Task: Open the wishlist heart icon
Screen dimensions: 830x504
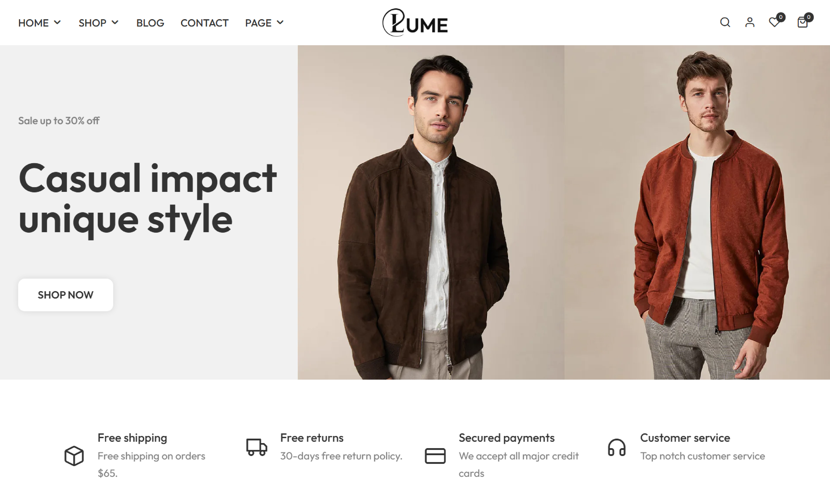Action: 774,23
